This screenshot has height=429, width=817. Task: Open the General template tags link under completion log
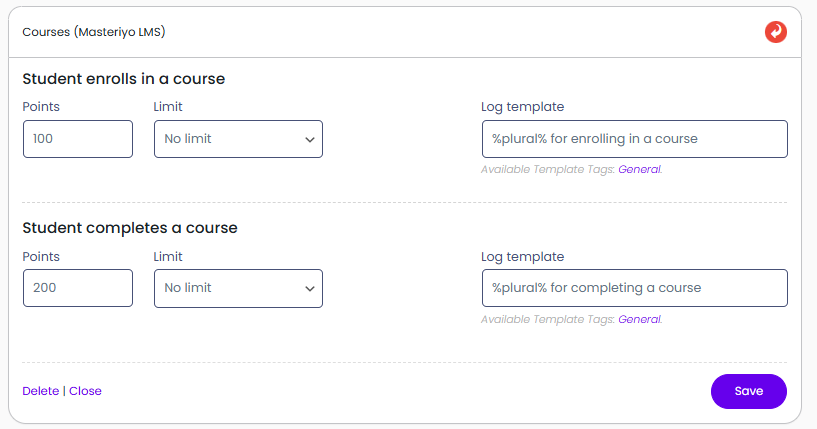639,320
